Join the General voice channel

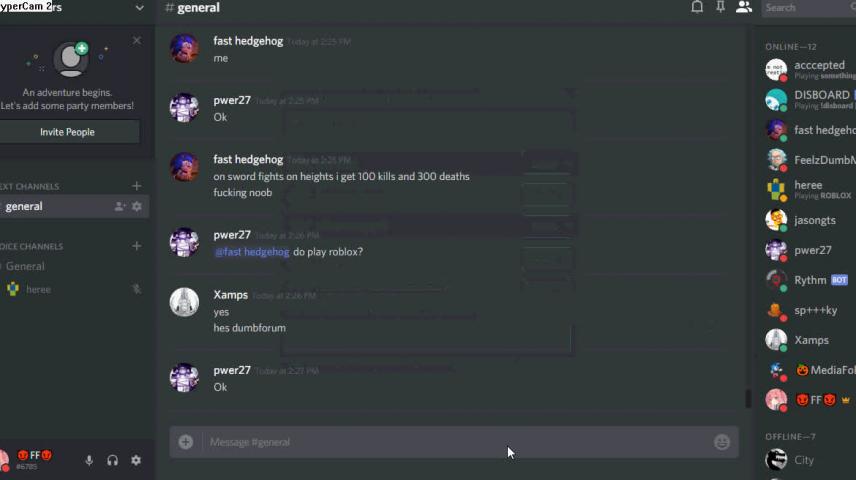coord(25,266)
